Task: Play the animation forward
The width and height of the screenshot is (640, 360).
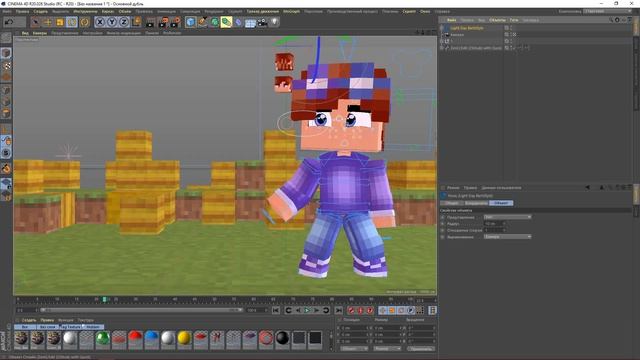Action: click(307, 311)
